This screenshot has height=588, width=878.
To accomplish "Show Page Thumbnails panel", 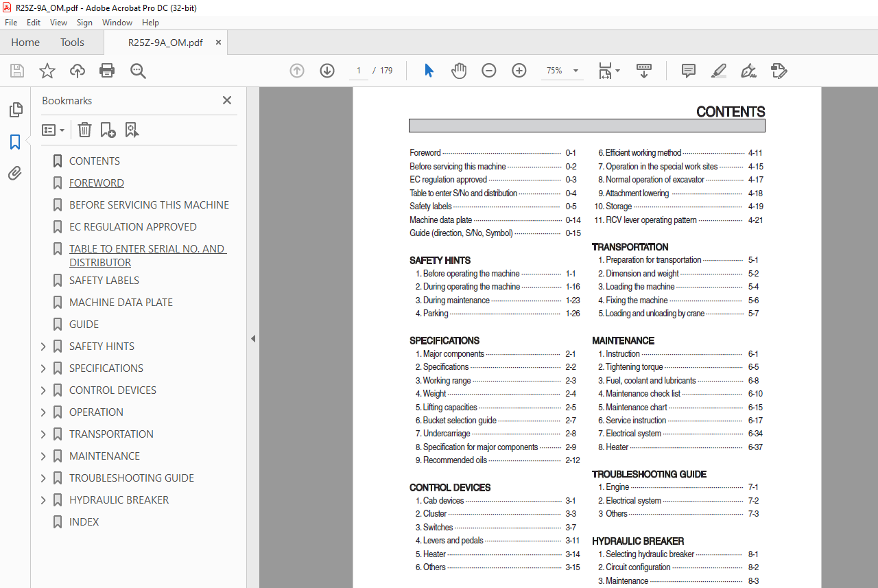I will click(x=15, y=110).
